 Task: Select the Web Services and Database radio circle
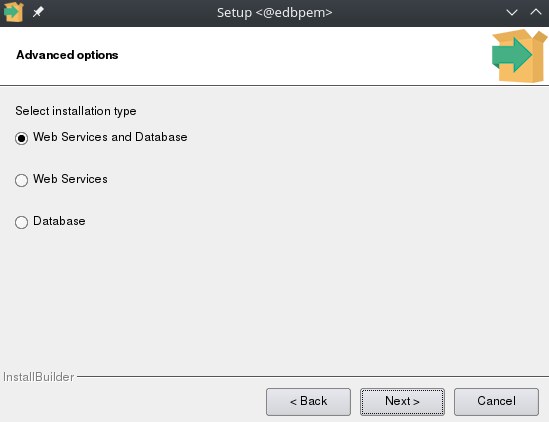point(21,138)
